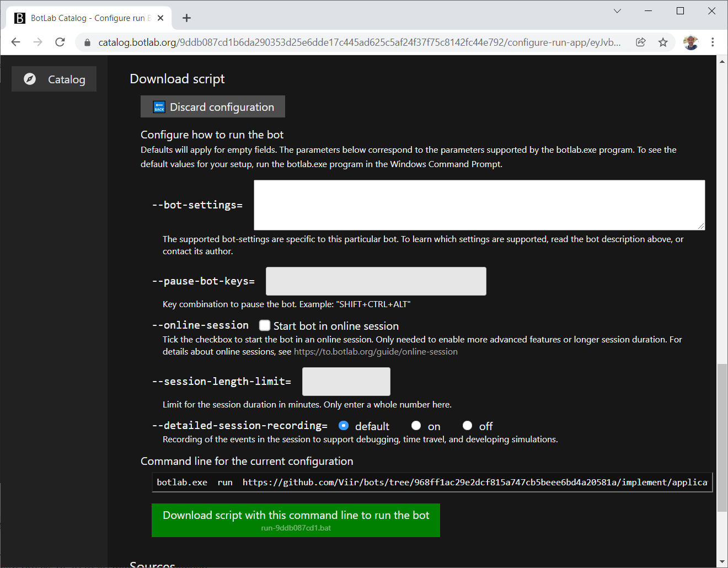Viewport: 728px width, 568px height.
Task: Open the online-session guide link
Action: coord(376,351)
